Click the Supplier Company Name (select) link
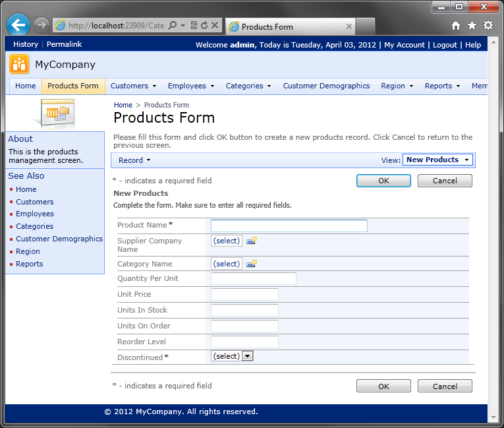The image size is (504, 428). pyautogui.click(x=226, y=241)
